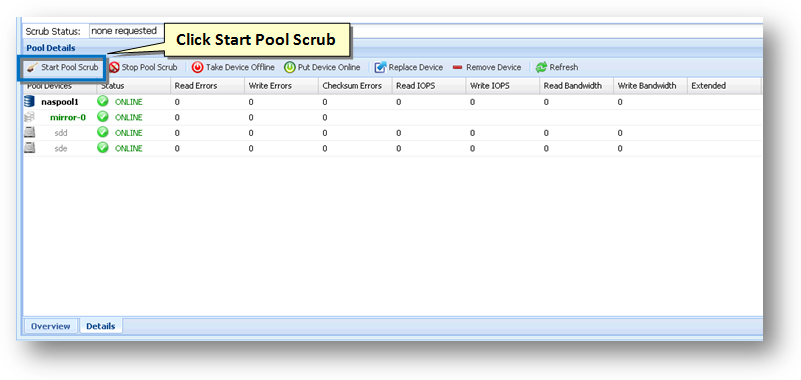
Task: Click the green Refresh arrows icon
Action: (x=541, y=67)
